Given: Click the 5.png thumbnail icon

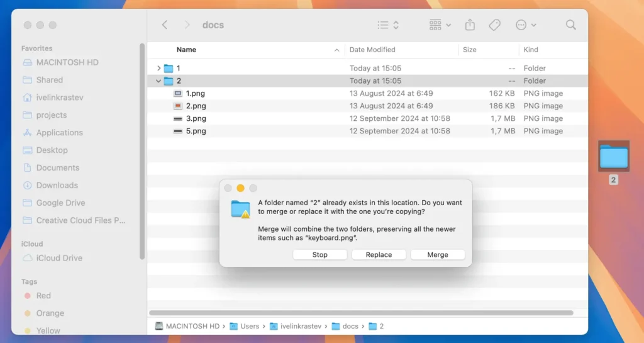Looking at the screenshot, I should [177, 132].
